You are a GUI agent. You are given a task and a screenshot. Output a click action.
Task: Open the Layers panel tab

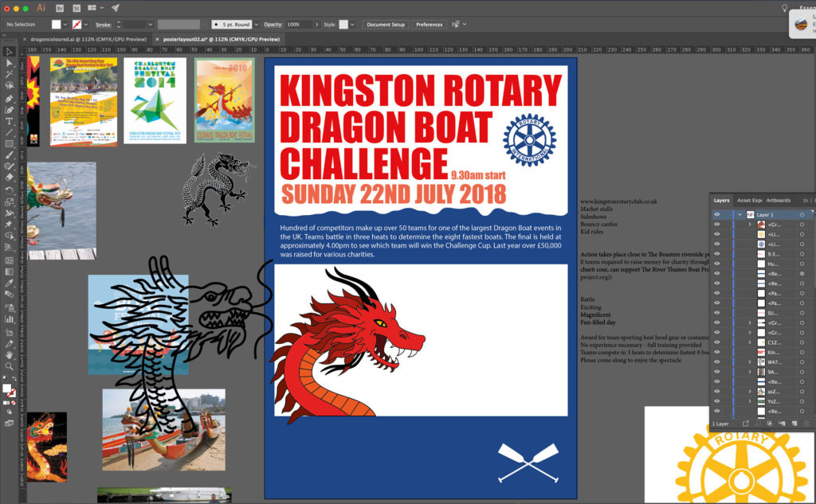pyautogui.click(x=721, y=201)
